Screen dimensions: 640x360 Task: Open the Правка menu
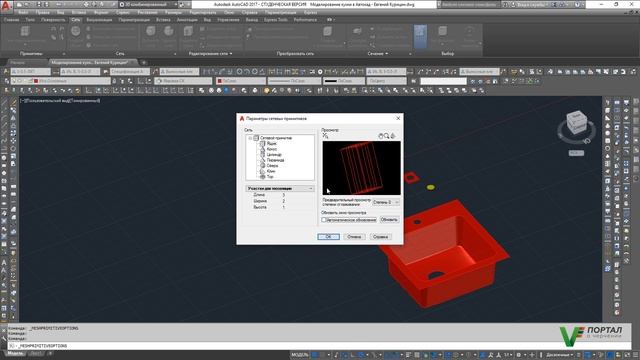click(42, 13)
